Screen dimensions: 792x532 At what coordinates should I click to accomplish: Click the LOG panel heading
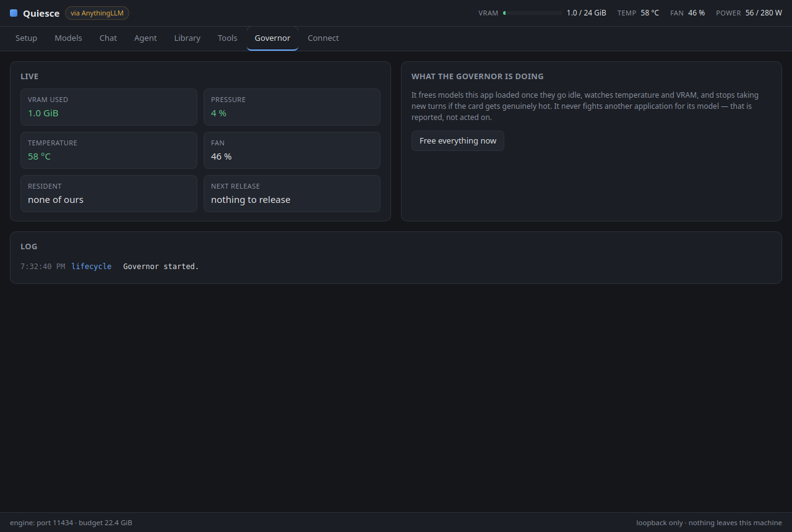click(x=29, y=246)
